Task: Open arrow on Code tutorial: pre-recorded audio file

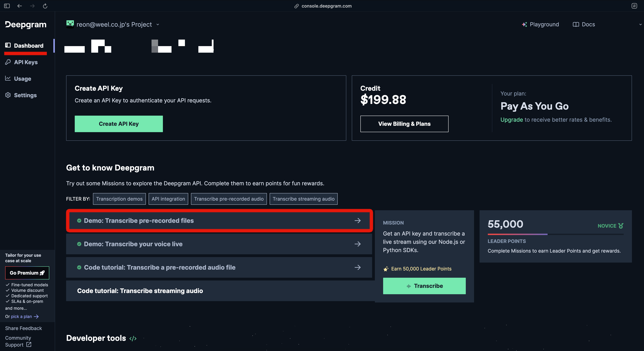Action: coord(357,267)
